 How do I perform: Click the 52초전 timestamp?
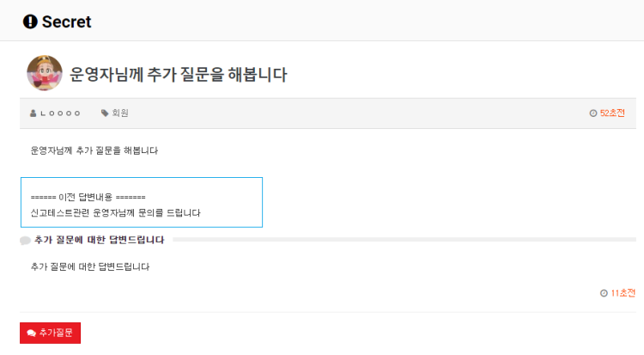pyautogui.click(x=612, y=113)
